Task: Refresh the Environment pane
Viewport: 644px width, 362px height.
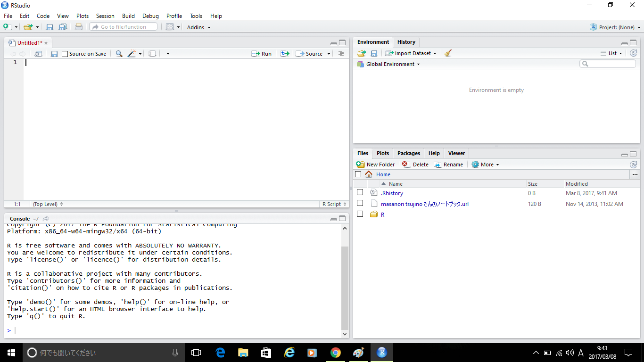Action: [x=633, y=53]
